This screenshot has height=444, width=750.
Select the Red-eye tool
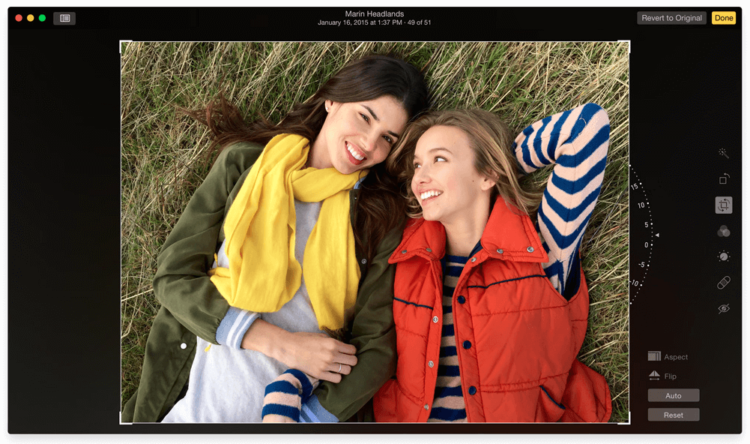pyautogui.click(x=724, y=309)
